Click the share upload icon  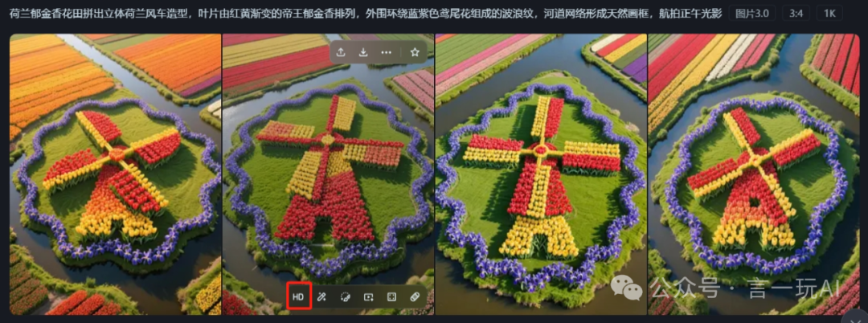pos(341,52)
